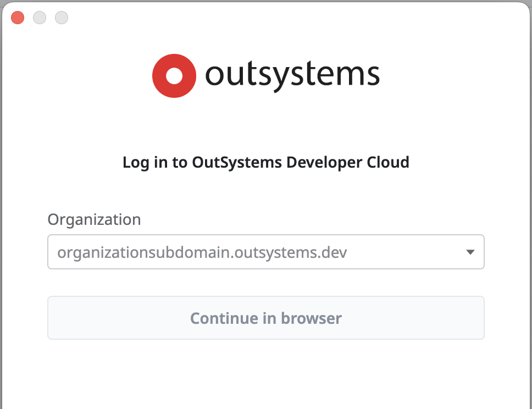Click the third grayed traffic-light dot

tap(61, 17)
